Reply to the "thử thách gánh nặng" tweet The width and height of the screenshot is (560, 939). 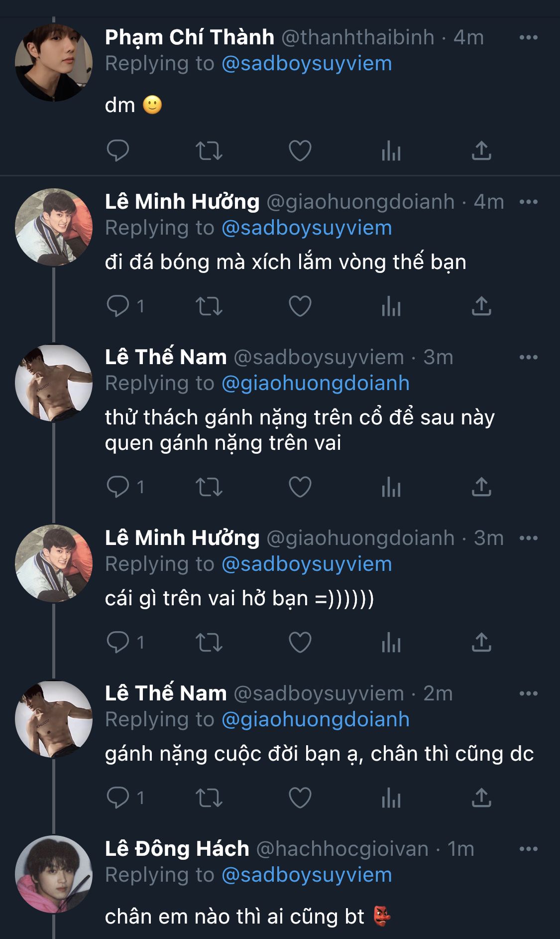coord(118,487)
